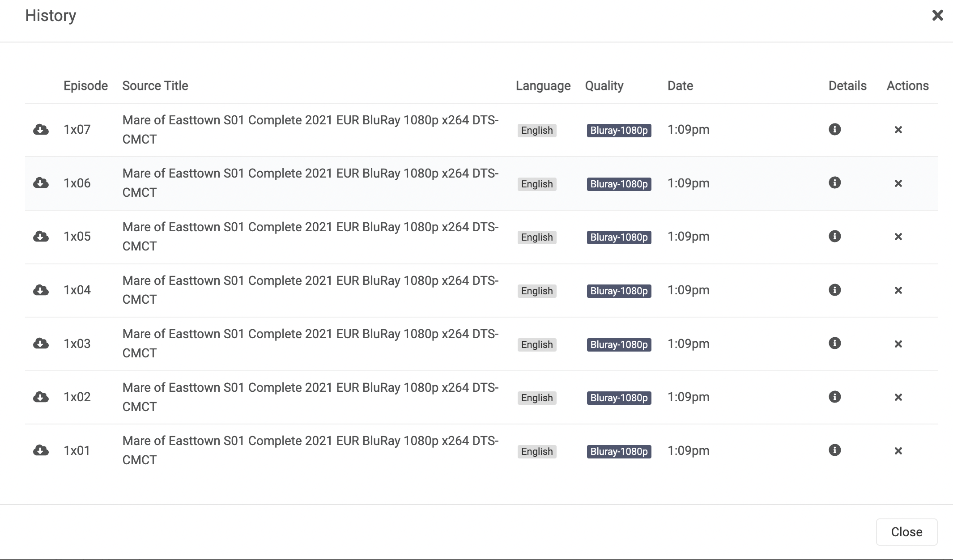Viewport: 953px width, 560px height.
Task: Click the download icon for episode 1x01
Action: point(41,451)
